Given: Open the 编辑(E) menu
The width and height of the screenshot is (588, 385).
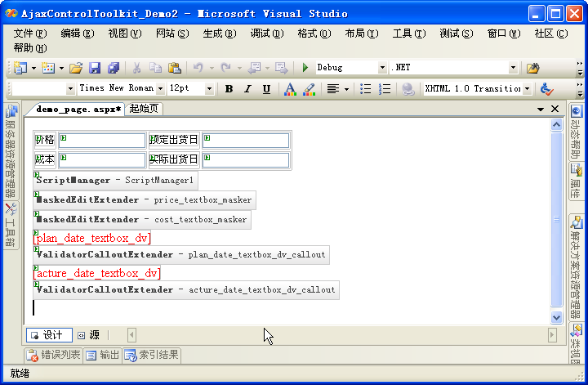Looking at the screenshot, I should pos(78,34).
